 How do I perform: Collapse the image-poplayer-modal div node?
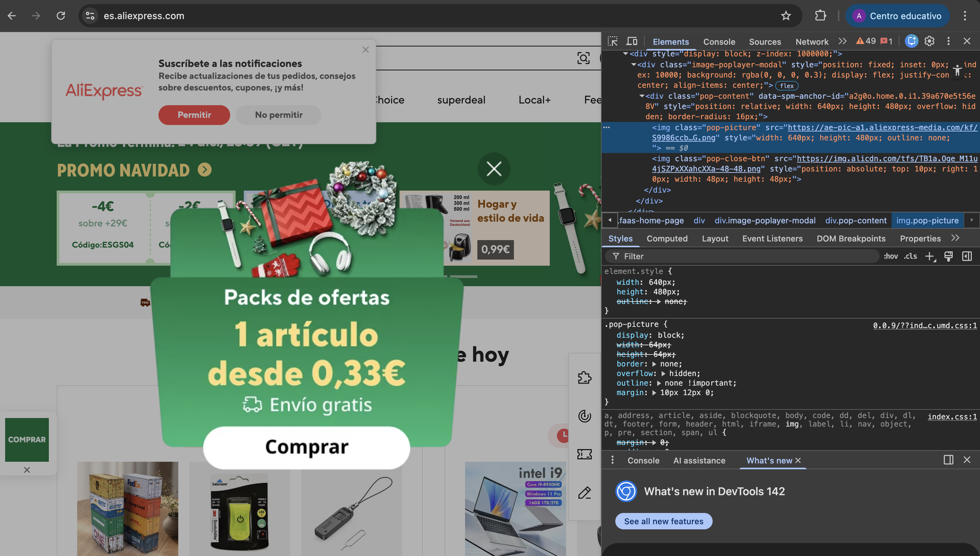(x=633, y=65)
